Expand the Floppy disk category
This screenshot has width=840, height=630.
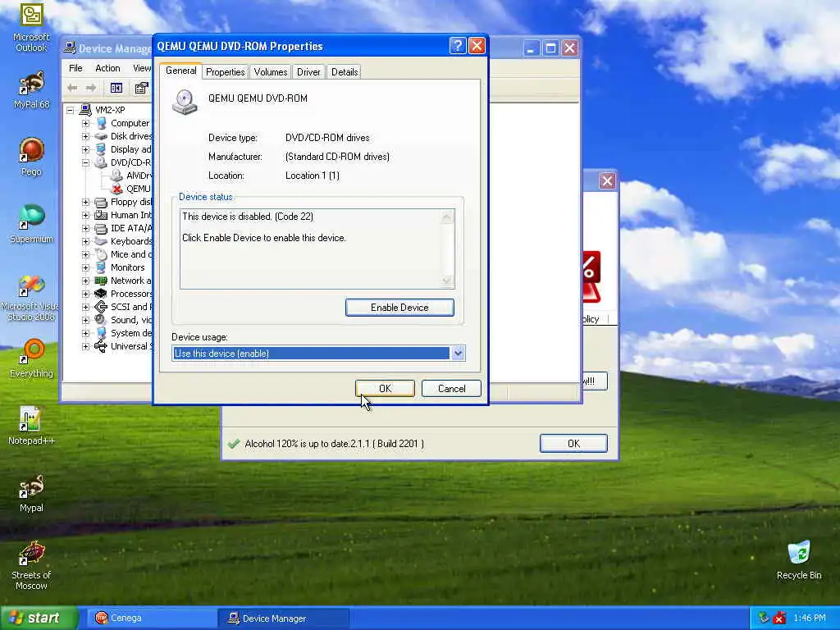(85, 202)
